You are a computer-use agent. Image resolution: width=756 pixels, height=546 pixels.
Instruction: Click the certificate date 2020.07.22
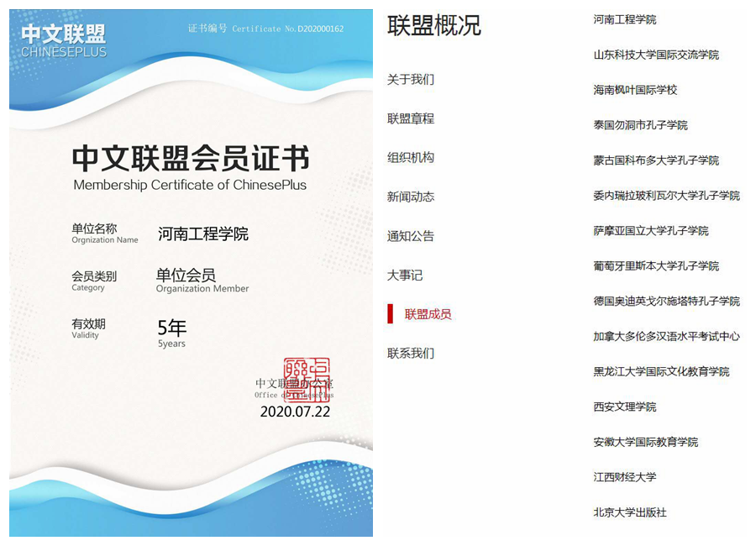[x=295, y=412]
